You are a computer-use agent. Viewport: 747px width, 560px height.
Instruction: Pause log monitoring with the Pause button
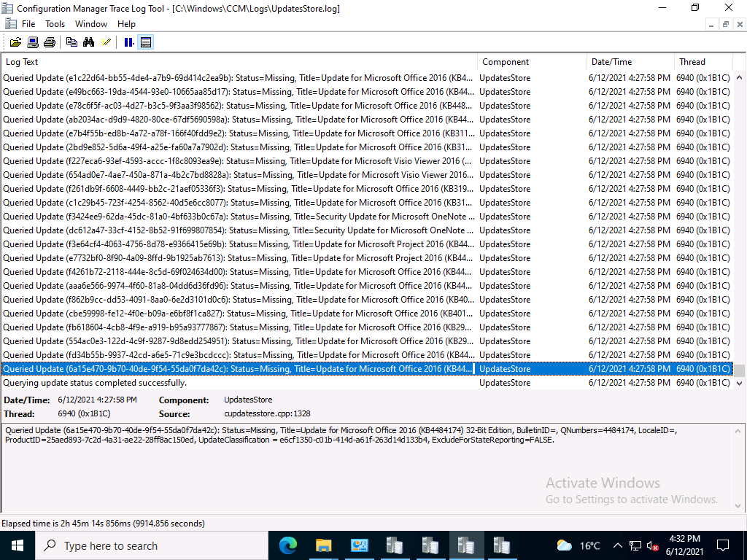128,42
